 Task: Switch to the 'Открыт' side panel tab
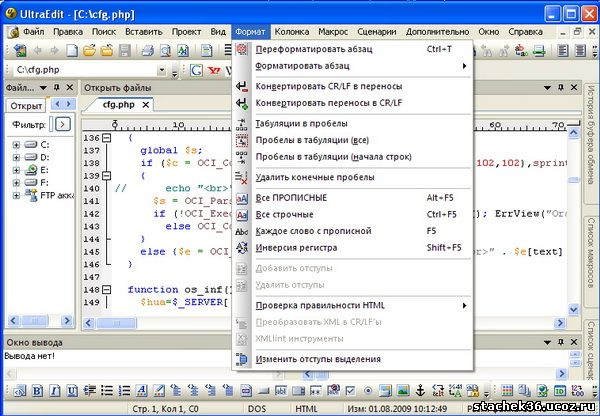pyautogui.click(x=26, y=106)
